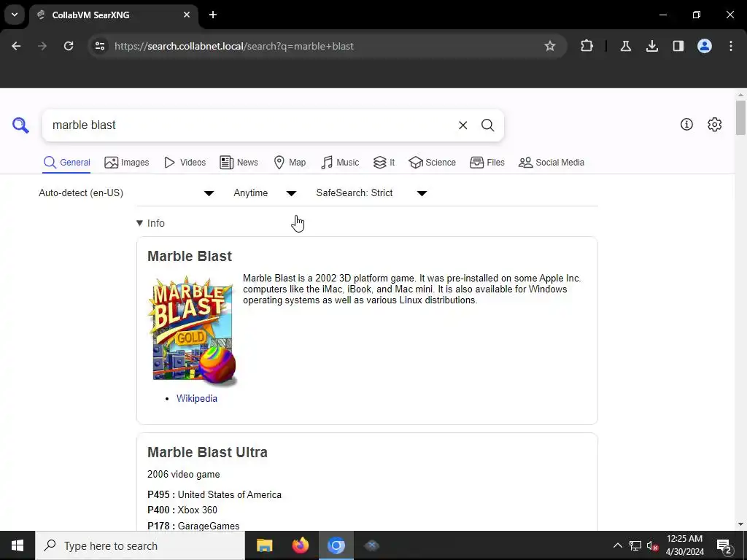This screenshot has height=560, width=747.
Task: Open the Extensions puzzle icon
Action: [x=587, y=46]
